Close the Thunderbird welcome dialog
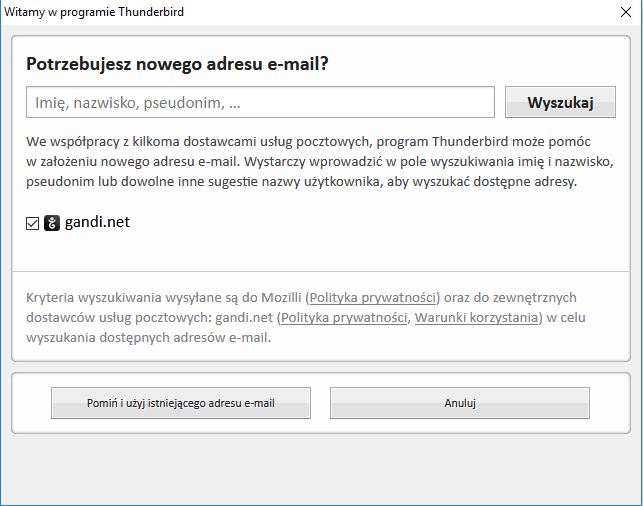Screen dimensions: 643x506 pos(626,12)
